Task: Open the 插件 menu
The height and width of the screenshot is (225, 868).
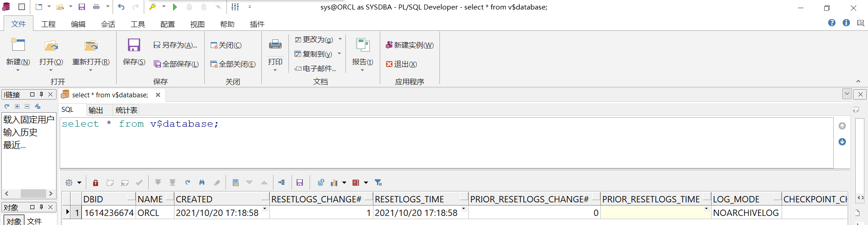Action: [x=257, y=24]
